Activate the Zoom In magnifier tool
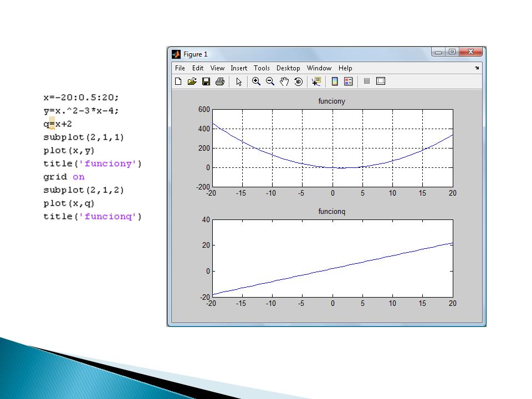This screenshot has width=532, height=399. [x=256, y=81]
